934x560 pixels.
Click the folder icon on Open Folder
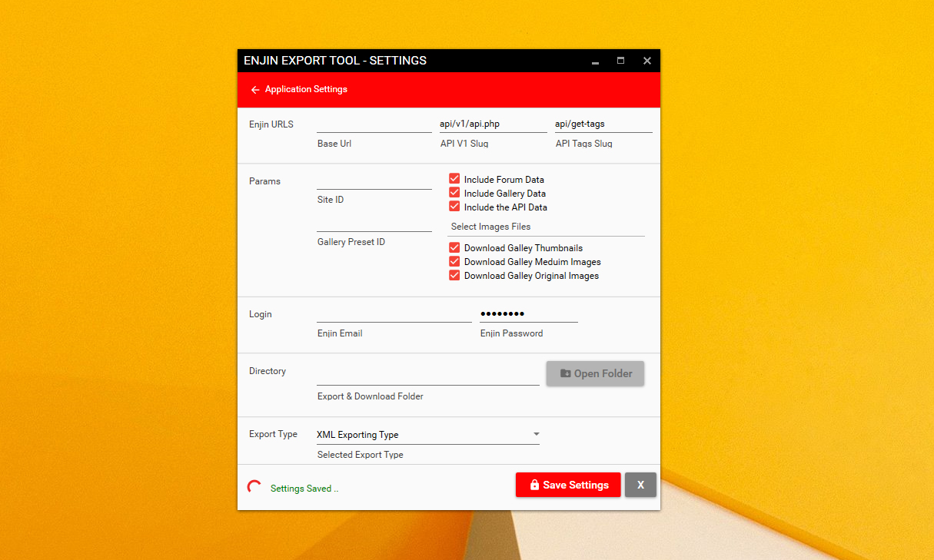coord(566,373)
